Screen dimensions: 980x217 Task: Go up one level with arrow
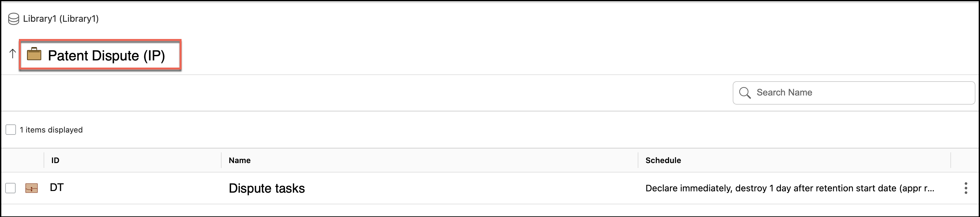[x=13, y=54]
